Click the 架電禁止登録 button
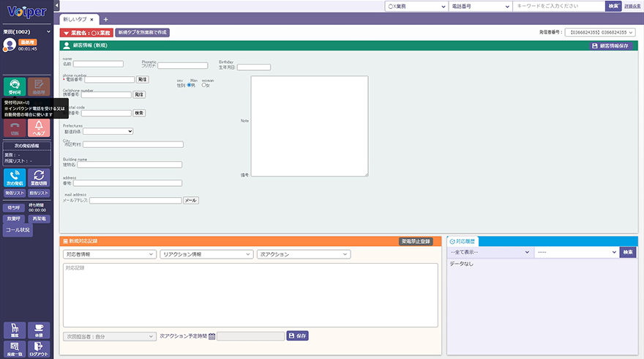The width and height of the screenshot is (644, 359). point(416,241)
